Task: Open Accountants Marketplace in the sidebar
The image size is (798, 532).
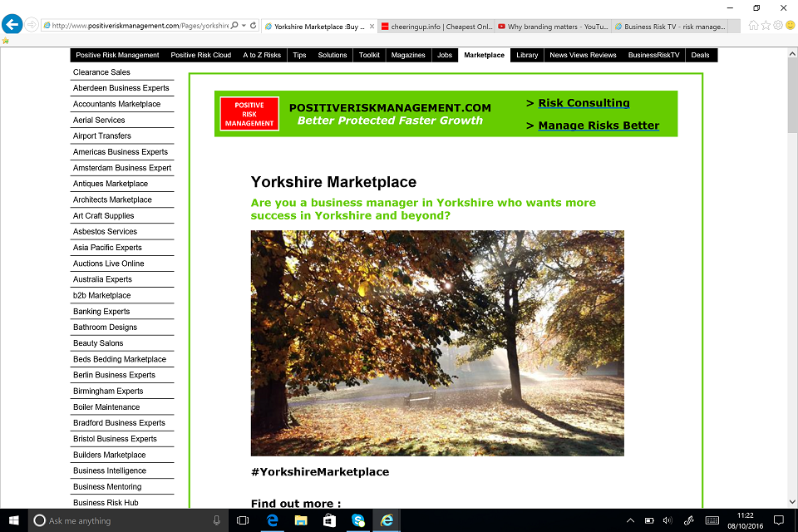Action: click(116, 104)
